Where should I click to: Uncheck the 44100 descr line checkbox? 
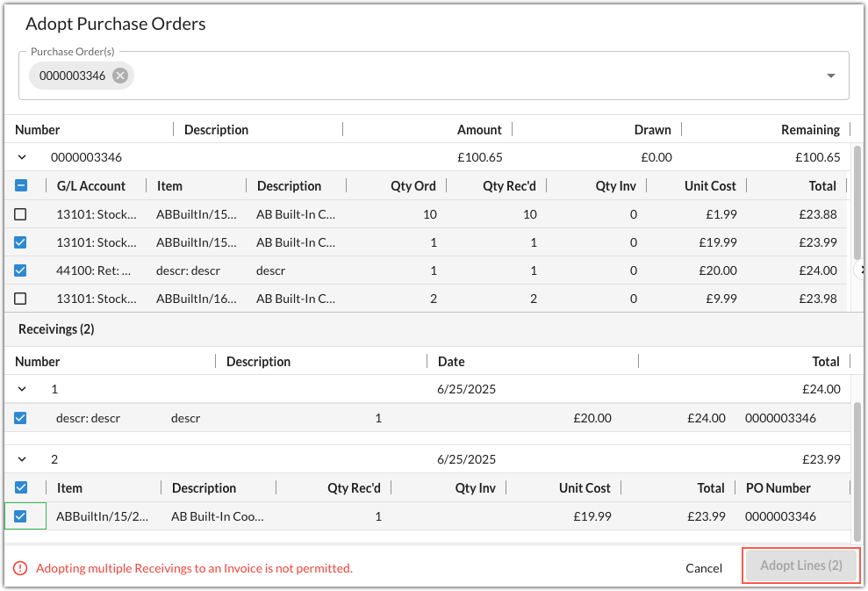pyautogui.click(x=20, y=270)
